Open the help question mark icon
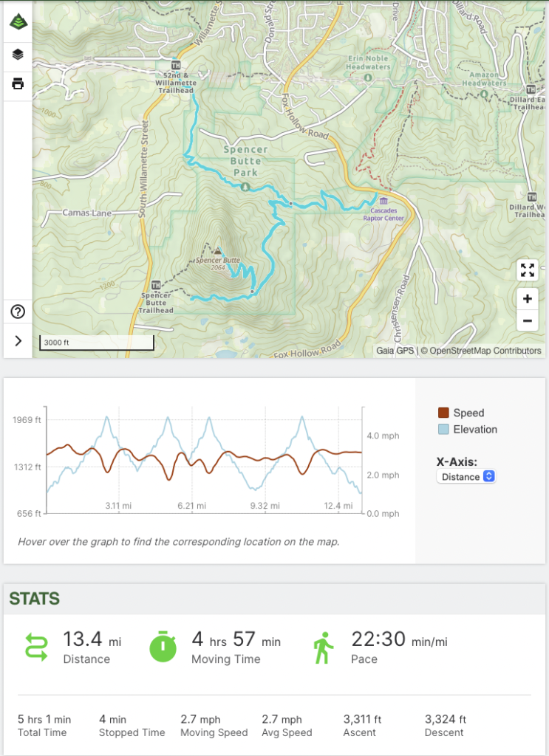Image resolution: width=549 pixels, height=756 pixels. pyautogui.click(x=18, y=312)
